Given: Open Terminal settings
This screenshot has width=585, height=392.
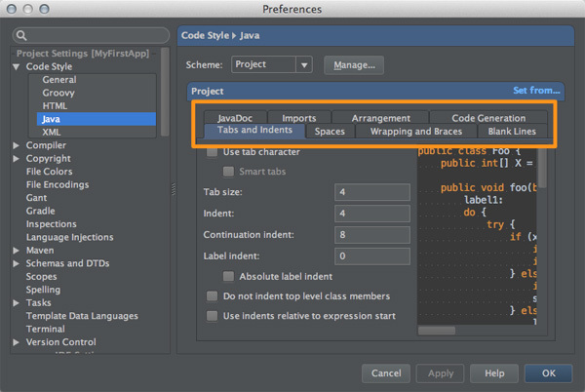Looking at the screenshot, I should click(x=45, y=329).
